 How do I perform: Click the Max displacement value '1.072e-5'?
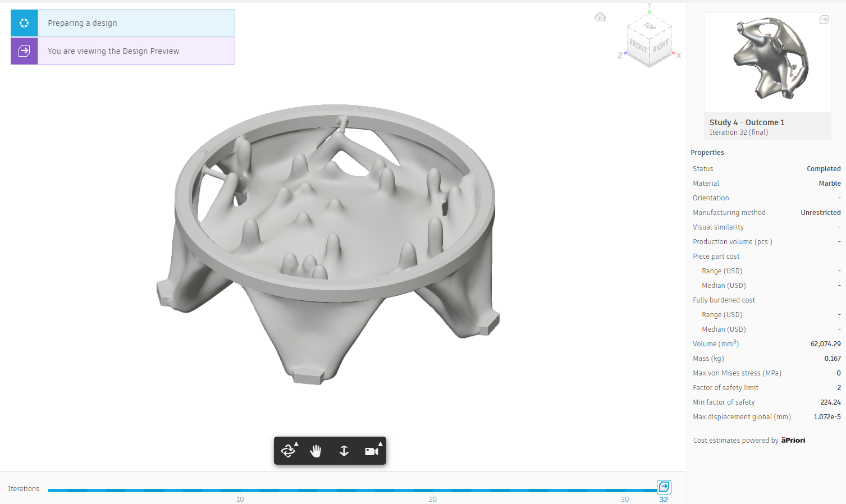tap(827, 417)
